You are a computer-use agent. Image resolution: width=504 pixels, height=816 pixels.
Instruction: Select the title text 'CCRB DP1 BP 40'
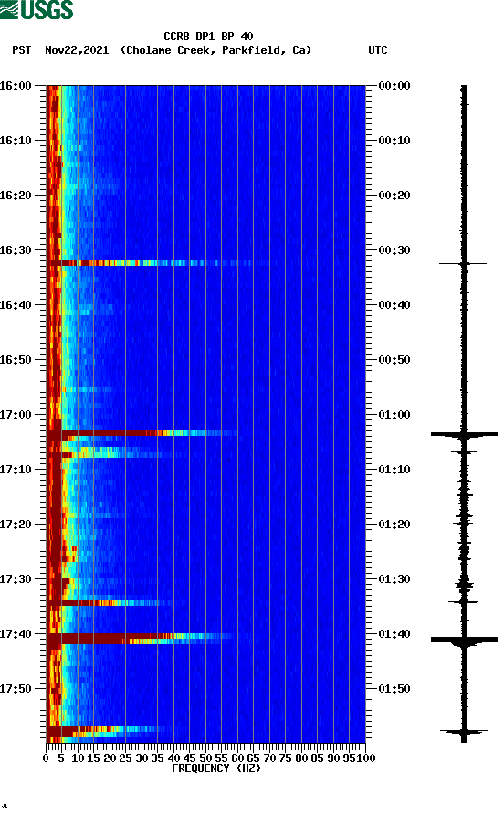pyautogui.click(x=208, y=37)
